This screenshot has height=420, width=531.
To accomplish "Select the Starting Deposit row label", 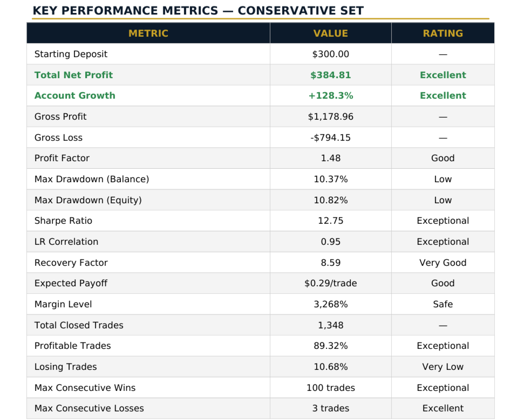I will click(x=71, y=54).
